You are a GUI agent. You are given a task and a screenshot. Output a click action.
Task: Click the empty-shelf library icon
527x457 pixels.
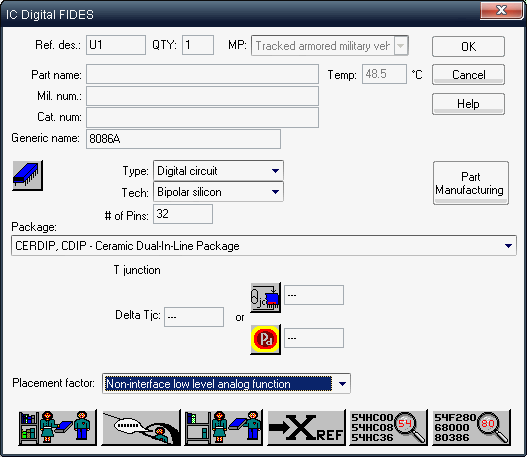(x=224, y=427)
